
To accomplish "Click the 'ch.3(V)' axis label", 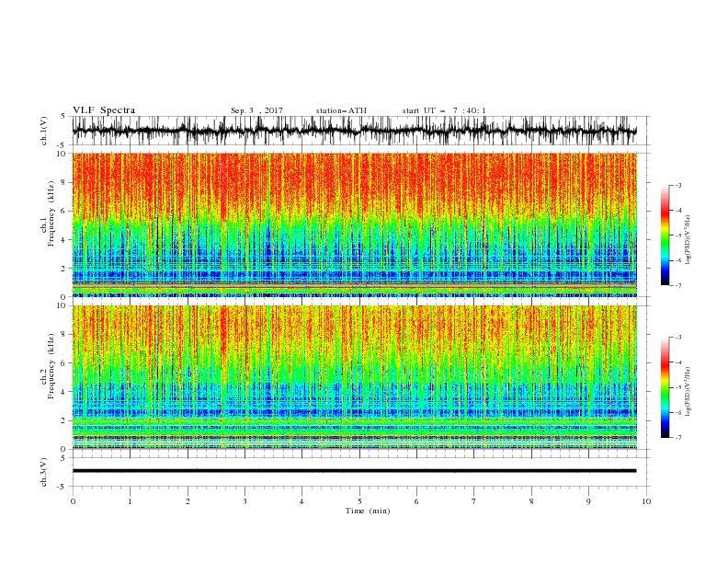I will point(44,472).
